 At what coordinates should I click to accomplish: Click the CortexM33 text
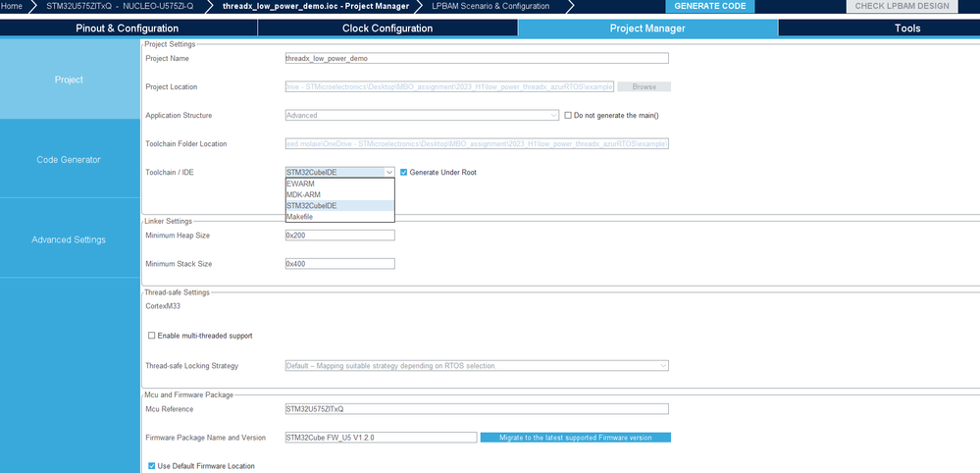[x=163, y=306]
